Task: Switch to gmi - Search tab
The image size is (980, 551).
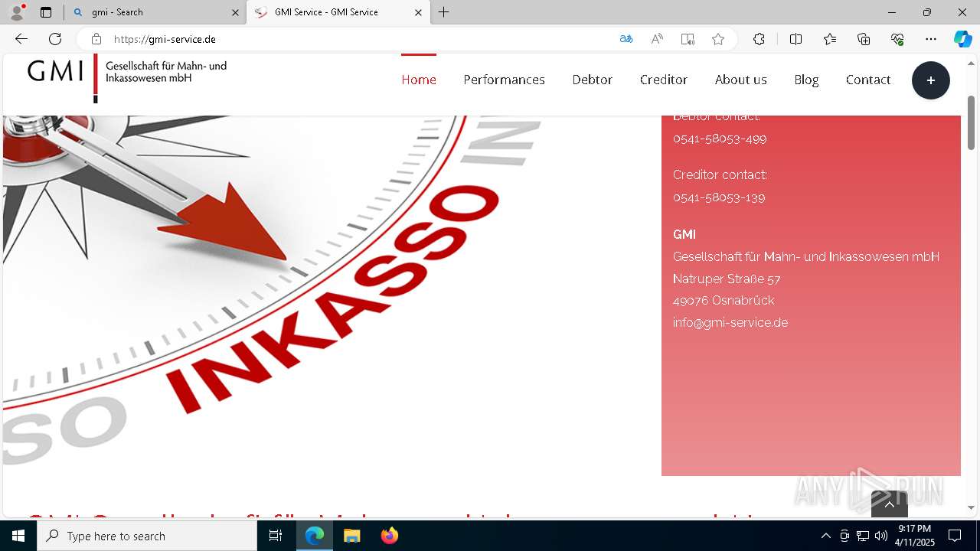Action: point(155,12)
